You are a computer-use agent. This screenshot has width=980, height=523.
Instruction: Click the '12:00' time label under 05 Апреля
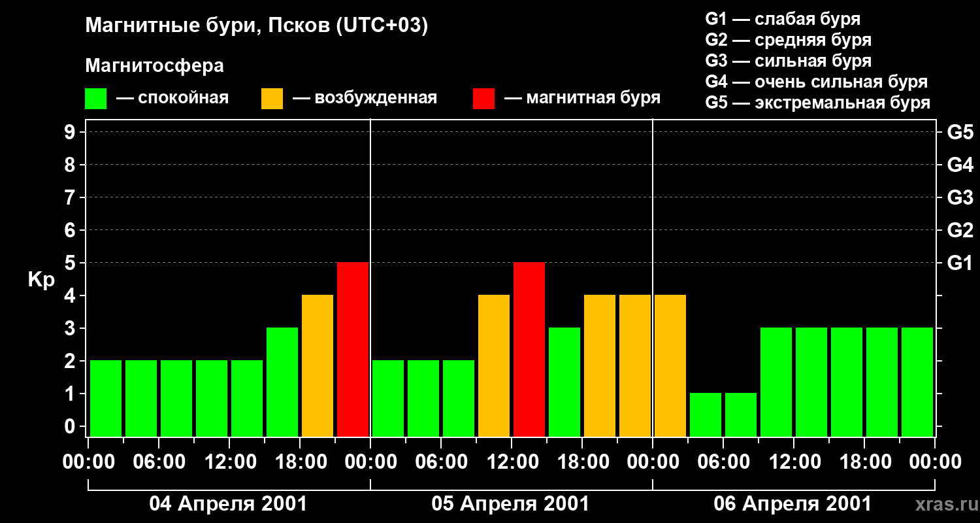(512, 462)
